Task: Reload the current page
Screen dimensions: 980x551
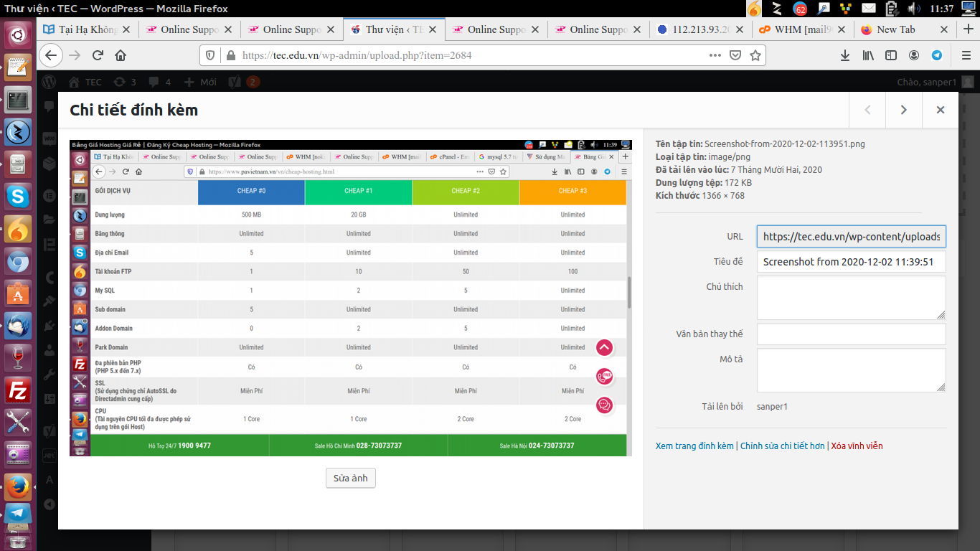Action: [98, 55]
